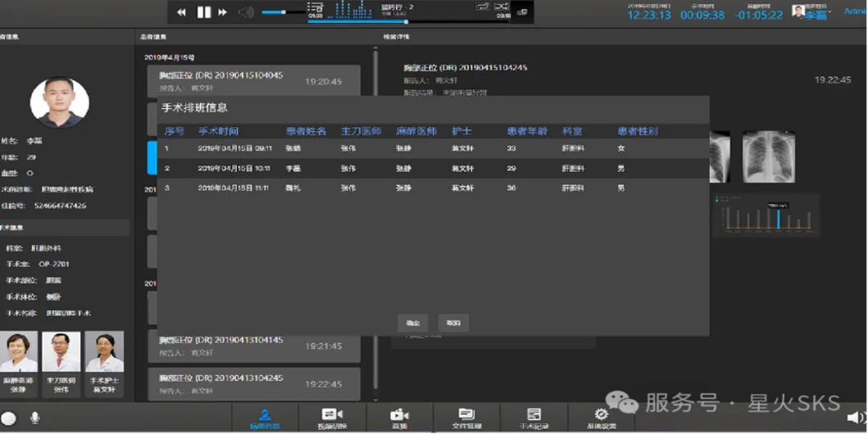This screenshot has width=868, height=434.
Task: Open the 系统设置 gear tab
Action: point(601,418)
